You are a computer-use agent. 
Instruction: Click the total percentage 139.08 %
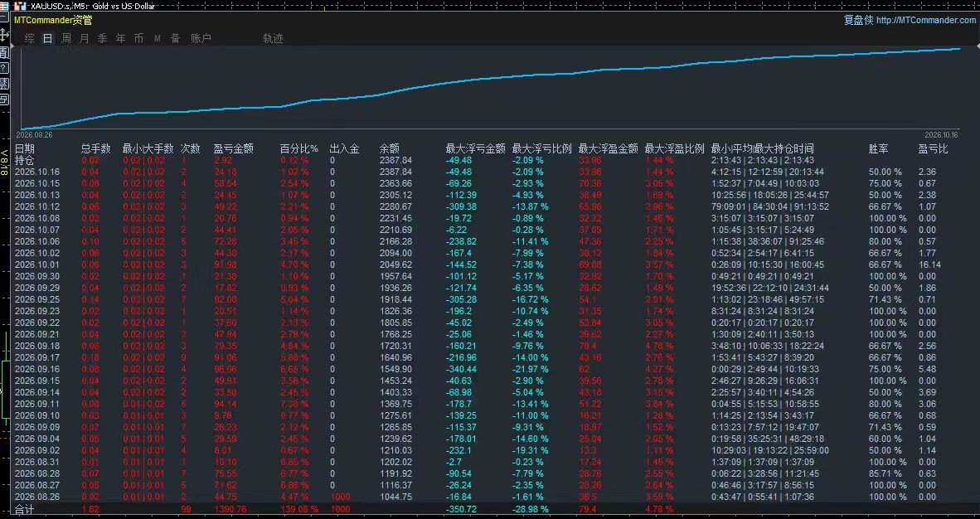pyautogui.click(x=299, y=510)
